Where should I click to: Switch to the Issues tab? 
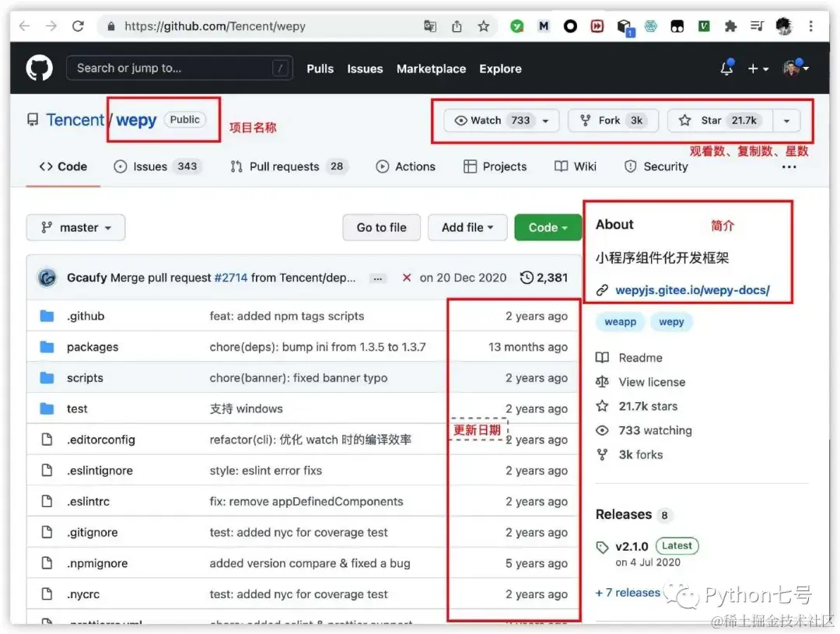tap(158, 166)
